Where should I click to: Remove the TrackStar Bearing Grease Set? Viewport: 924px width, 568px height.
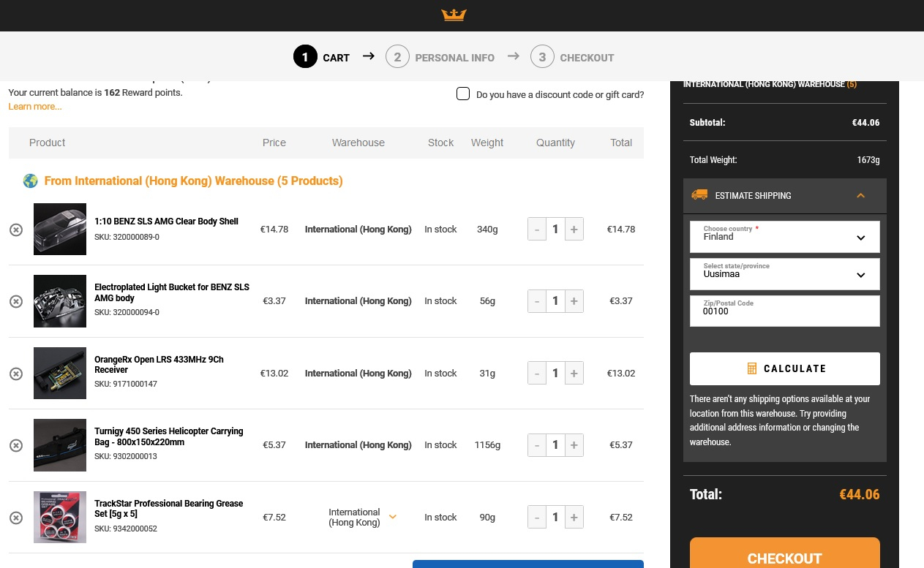point(16,518)
